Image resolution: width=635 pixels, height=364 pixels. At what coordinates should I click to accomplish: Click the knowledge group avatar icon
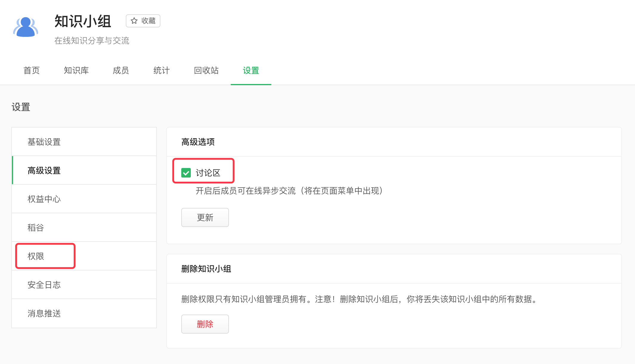[x=26, y=27]
